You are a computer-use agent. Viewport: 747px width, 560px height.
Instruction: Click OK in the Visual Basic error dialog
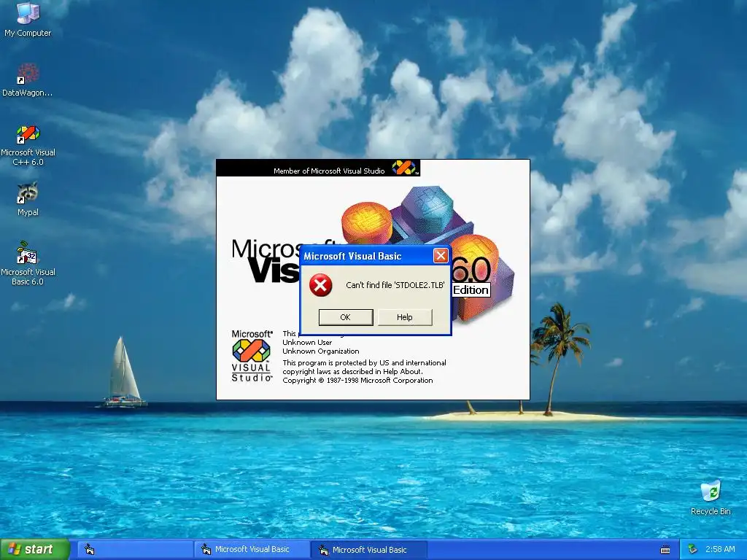(345, 317)
